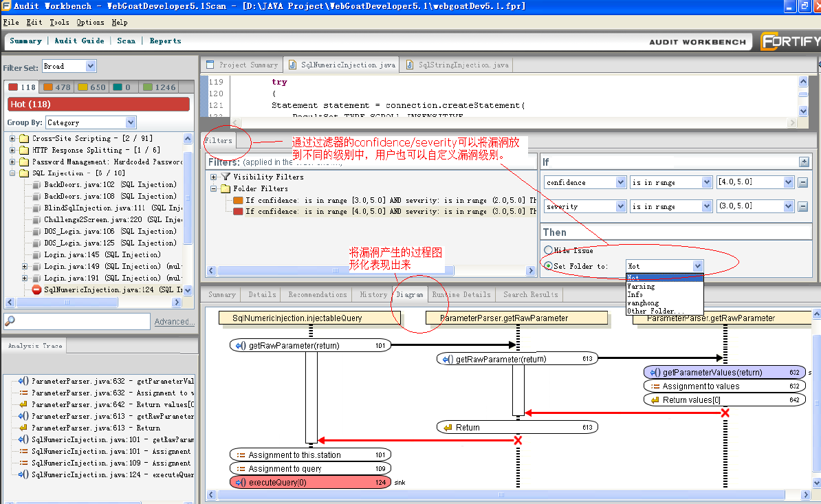Open the Options menu
The image size is (821, 504).
(x=89, y=22)
